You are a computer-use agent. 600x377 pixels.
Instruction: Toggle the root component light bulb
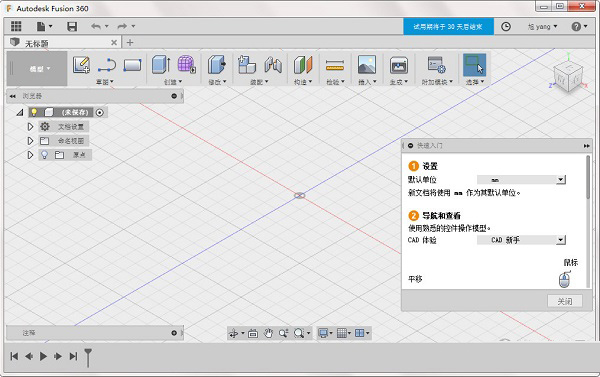click(x=34, y=112)
